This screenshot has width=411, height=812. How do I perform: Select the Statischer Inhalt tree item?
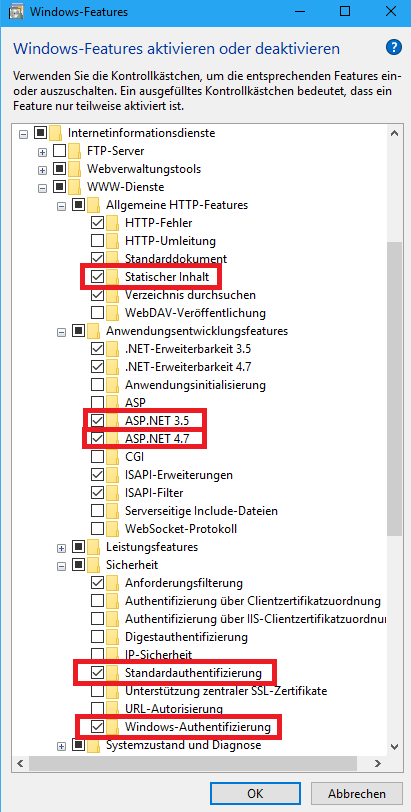tap(167, 277)
